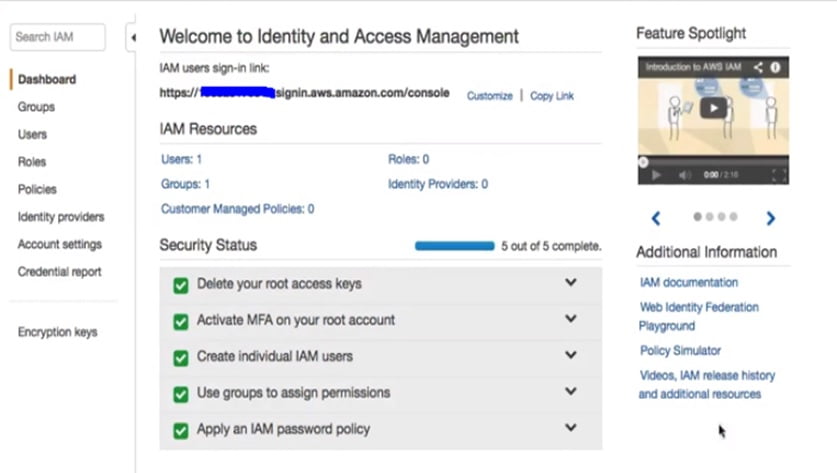Select the first carousel dot
This screenshot has width=837, height=473.
pyautogui.click(x=697, y=216)
